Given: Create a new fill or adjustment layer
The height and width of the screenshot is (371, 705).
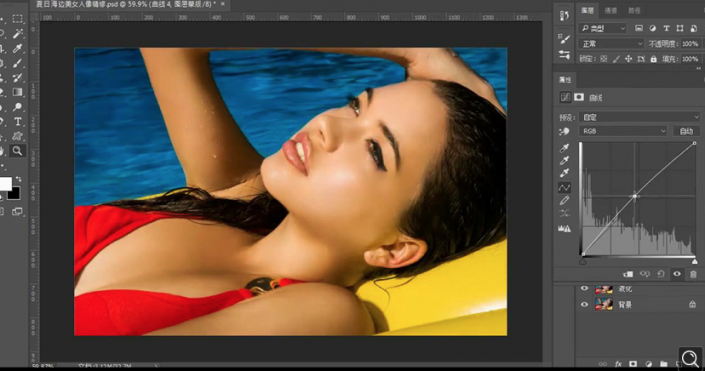Looking at the screenshot, I should pyautogui.click(x=649, y=363).
